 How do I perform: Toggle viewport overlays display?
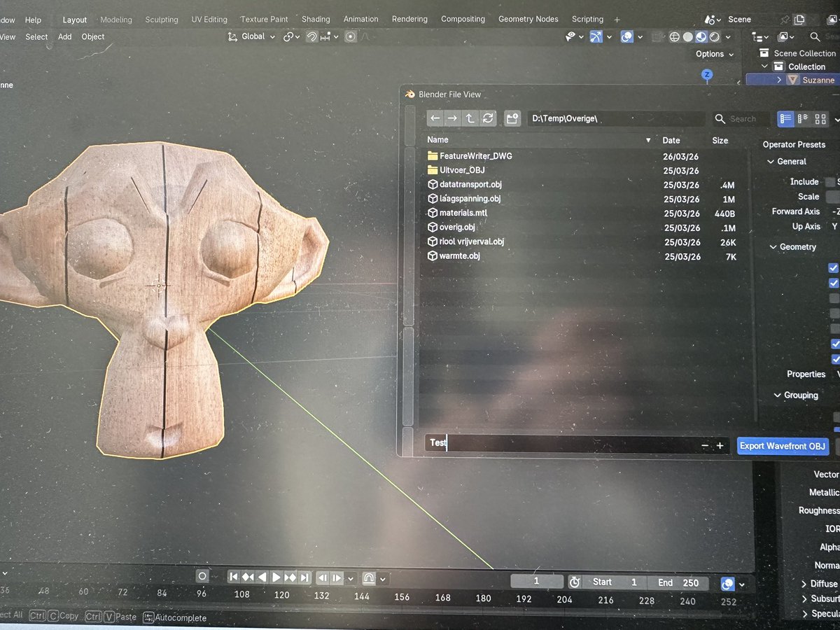coord(627,36)
